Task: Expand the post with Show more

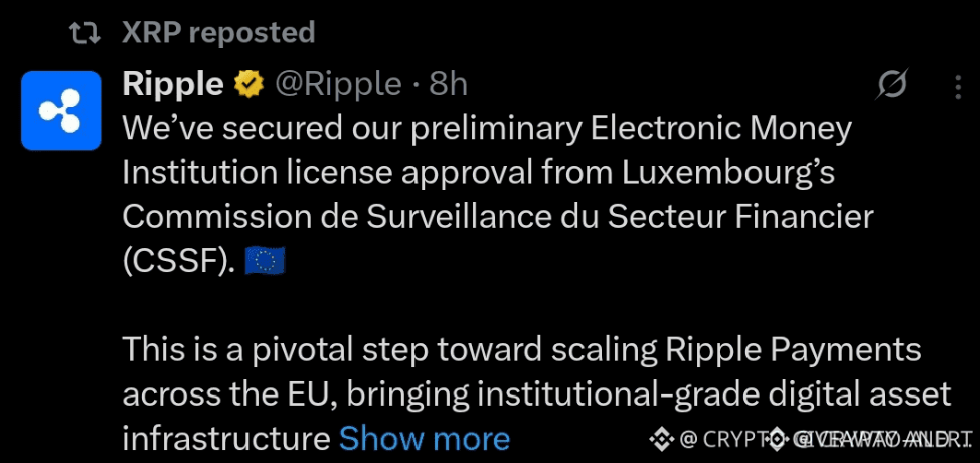Action: 424,439
